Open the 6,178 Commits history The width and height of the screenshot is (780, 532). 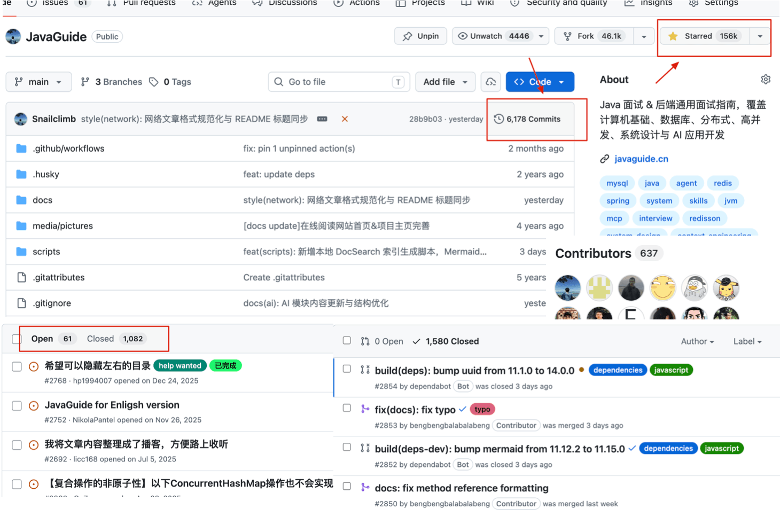pyautogui.click(x=527, y=119)
